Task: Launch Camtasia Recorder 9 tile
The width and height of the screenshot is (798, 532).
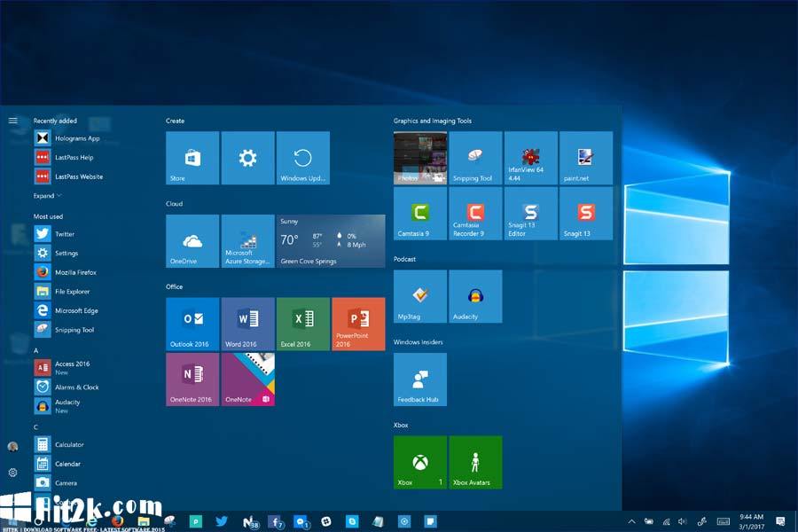Action: 475,214
